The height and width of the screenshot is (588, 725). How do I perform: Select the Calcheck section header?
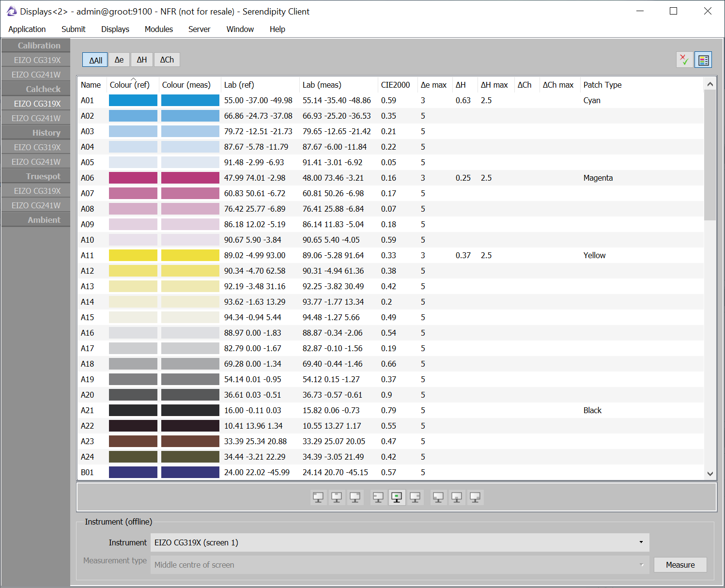click(36, 89)
